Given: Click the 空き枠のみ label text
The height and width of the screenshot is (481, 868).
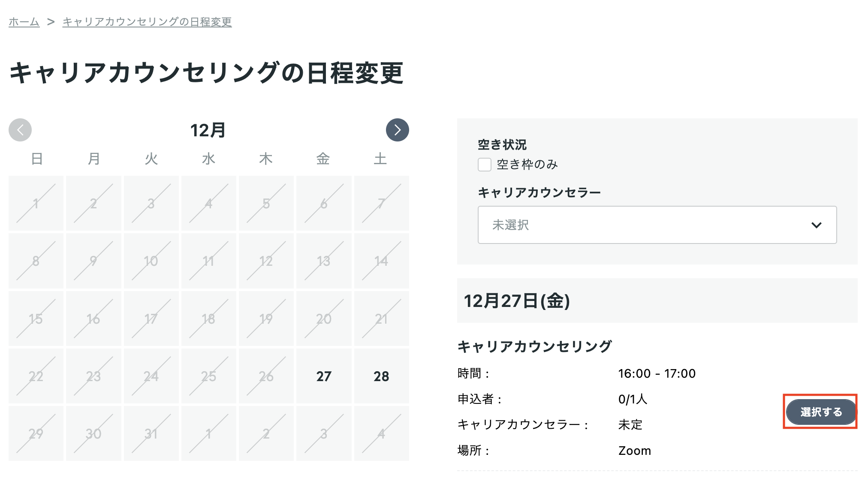Looking at the screenshot, I should [x=527, y=165].
